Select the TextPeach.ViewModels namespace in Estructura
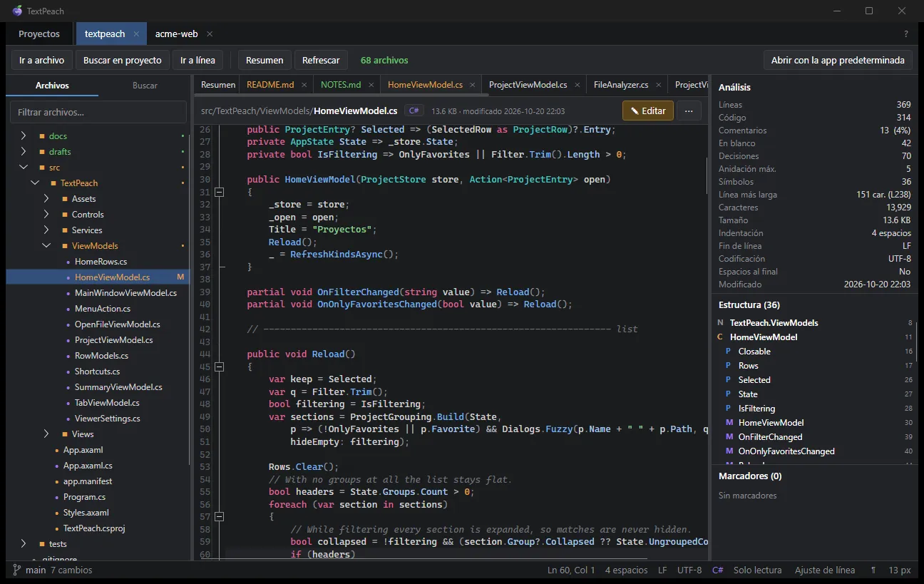Image resolution: width=924 pixels, height=584 pixels. coord(774,323)
